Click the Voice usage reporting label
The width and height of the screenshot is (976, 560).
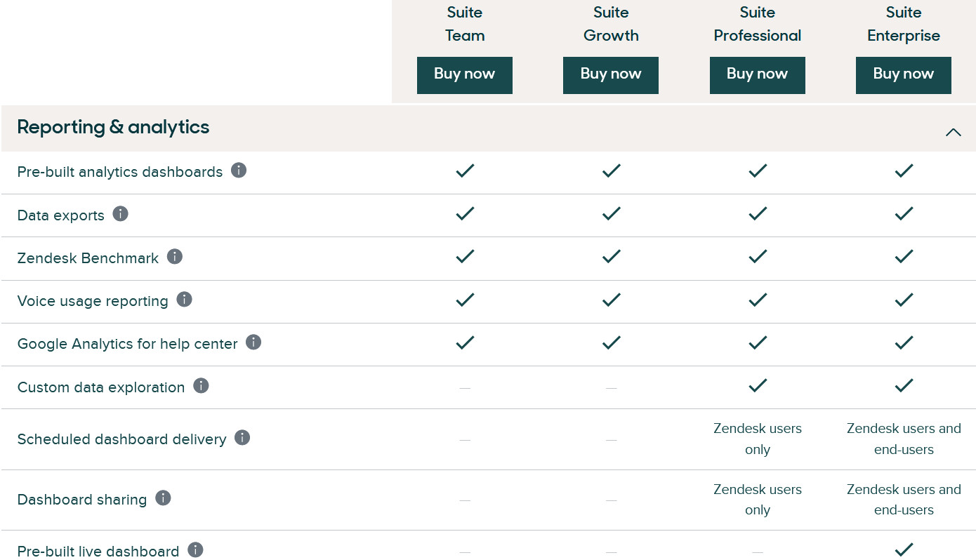coord(93,301)
